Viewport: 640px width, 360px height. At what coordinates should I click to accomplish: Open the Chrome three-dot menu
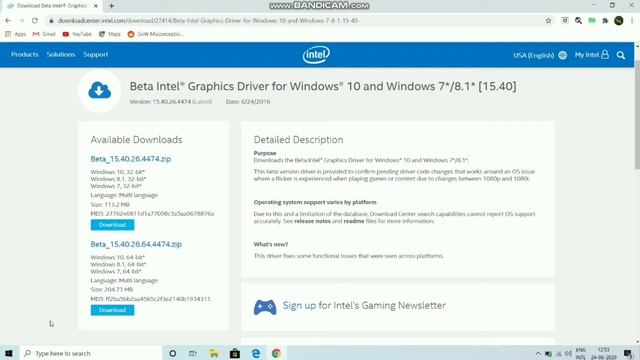coord(632,20)
